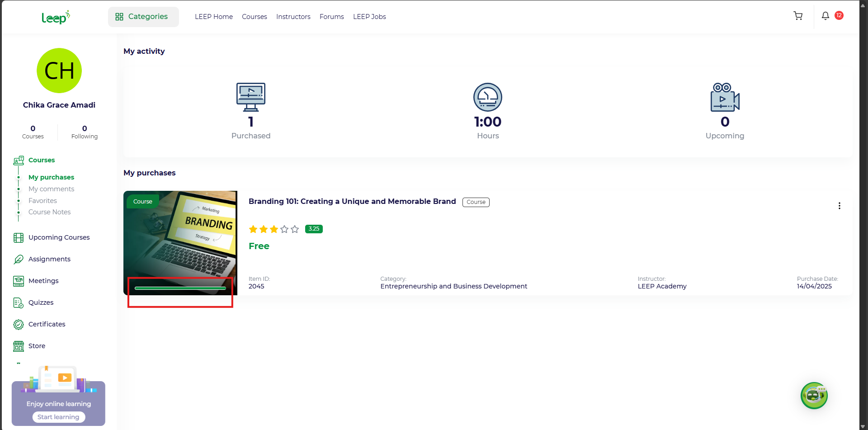
Task: Open Store in the sidebar
Action: point(37,346)
